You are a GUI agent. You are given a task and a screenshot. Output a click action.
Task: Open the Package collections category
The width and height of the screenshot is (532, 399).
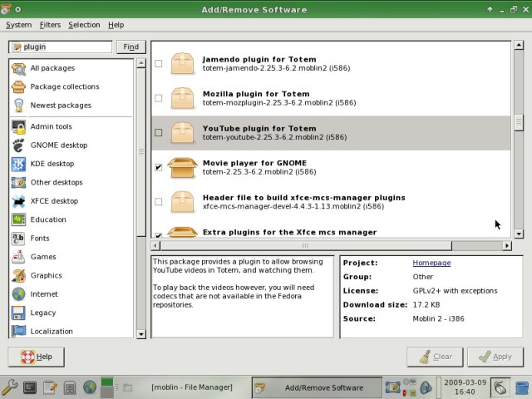pos(64,86)
